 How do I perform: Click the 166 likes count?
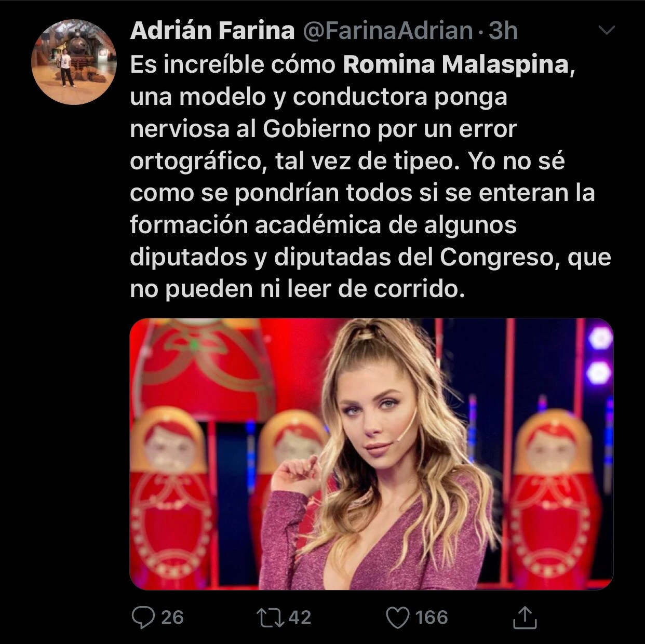click(x=432, y=617)
